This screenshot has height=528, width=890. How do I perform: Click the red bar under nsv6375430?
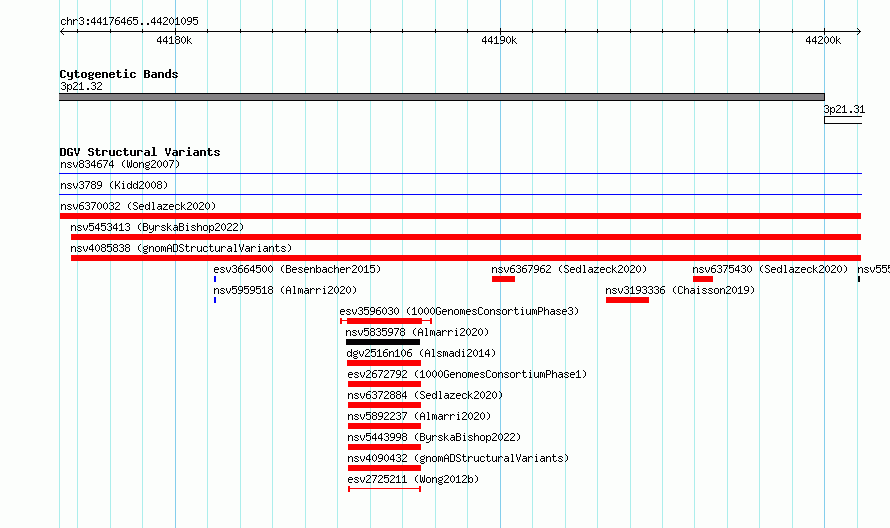703,279
